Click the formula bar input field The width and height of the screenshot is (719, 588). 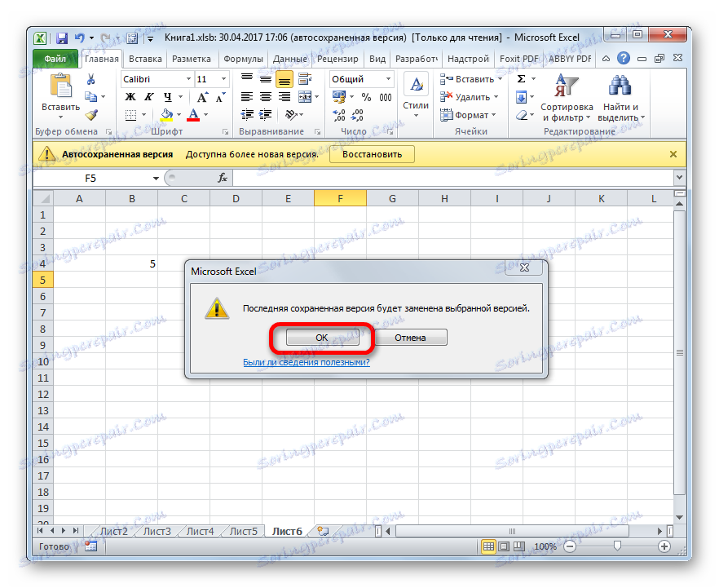452,178
